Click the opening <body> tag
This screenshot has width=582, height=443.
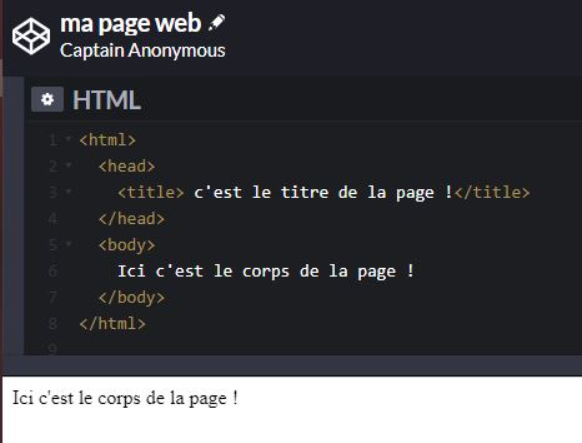(127, 245)
